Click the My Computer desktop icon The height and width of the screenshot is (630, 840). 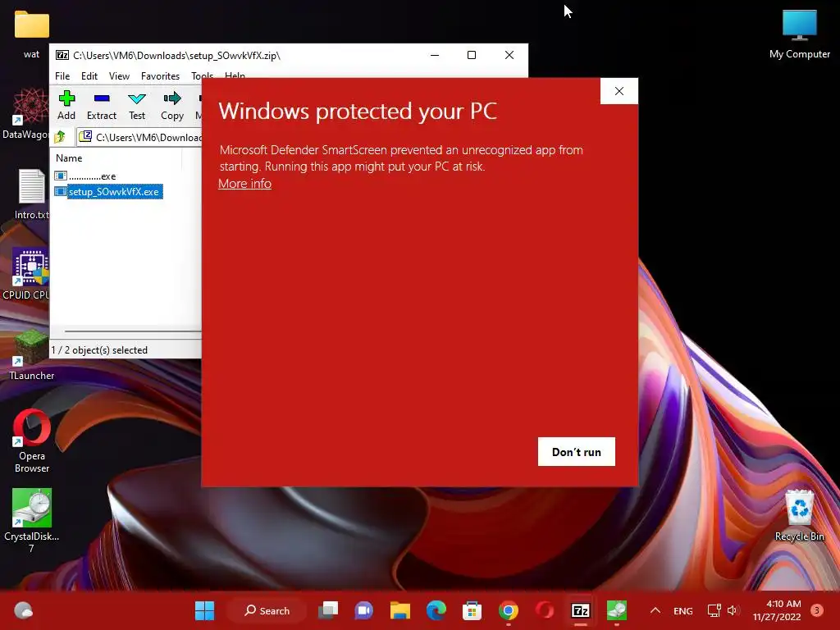point(799,34)
